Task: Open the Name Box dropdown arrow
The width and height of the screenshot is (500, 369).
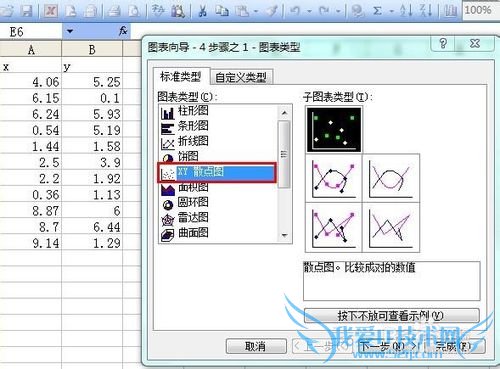Action: pos(70,32)
